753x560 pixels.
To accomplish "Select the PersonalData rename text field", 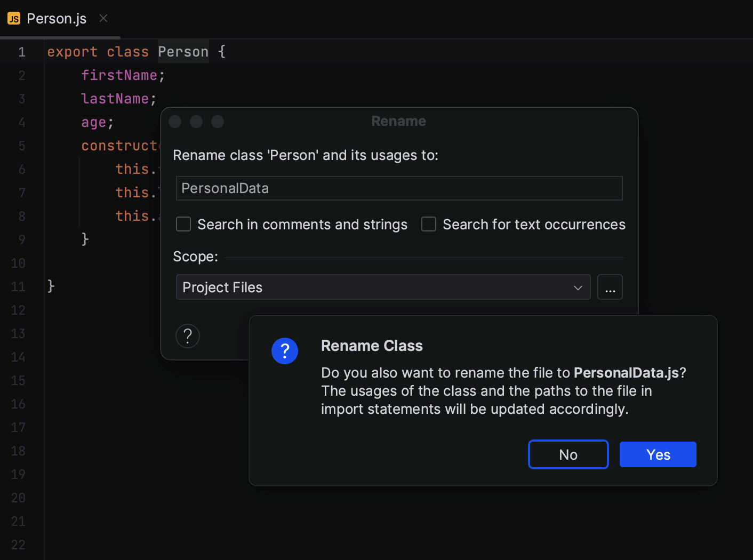I will coord(399,188).
